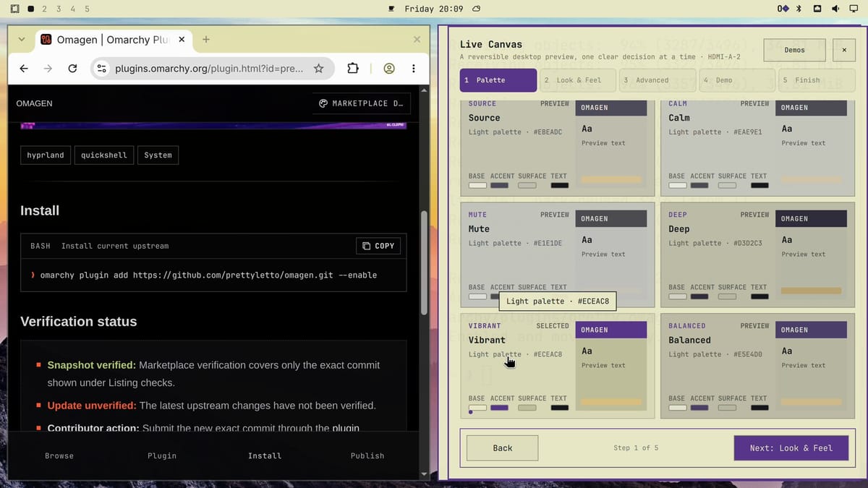Open the Browse tab in page footer
Viewport: 868px width, 488px height.
[x=59, y=455]
